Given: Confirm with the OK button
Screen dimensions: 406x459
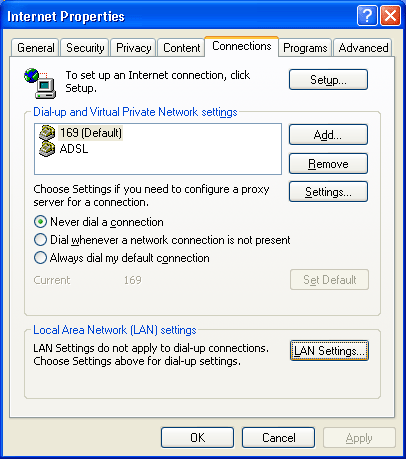Looking at the screenshot, I should coord(197,438).
